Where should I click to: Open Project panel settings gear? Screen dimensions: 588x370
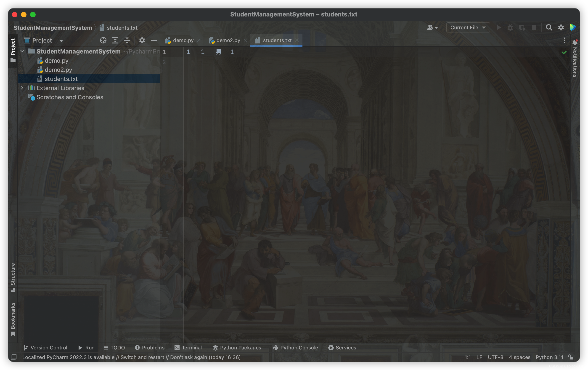pos(142,40)
